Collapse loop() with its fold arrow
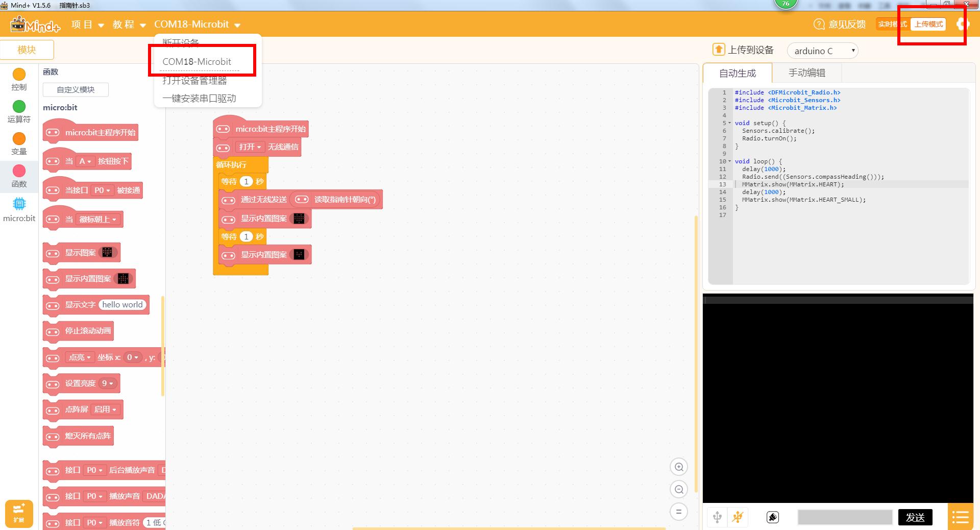Image resolution: width=980 pixels, height=530 pixels. tap(729, 161)
